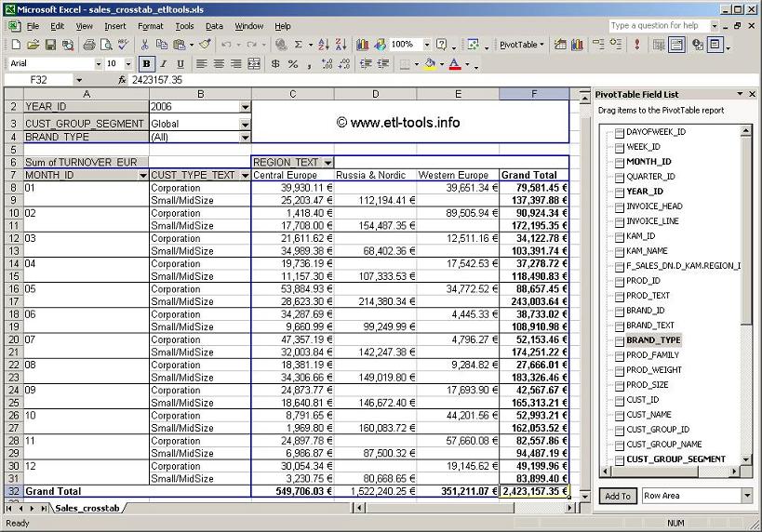Open the Chart Wizard icon
This screenshot has height=532, width=762.
tap(363, 45)
